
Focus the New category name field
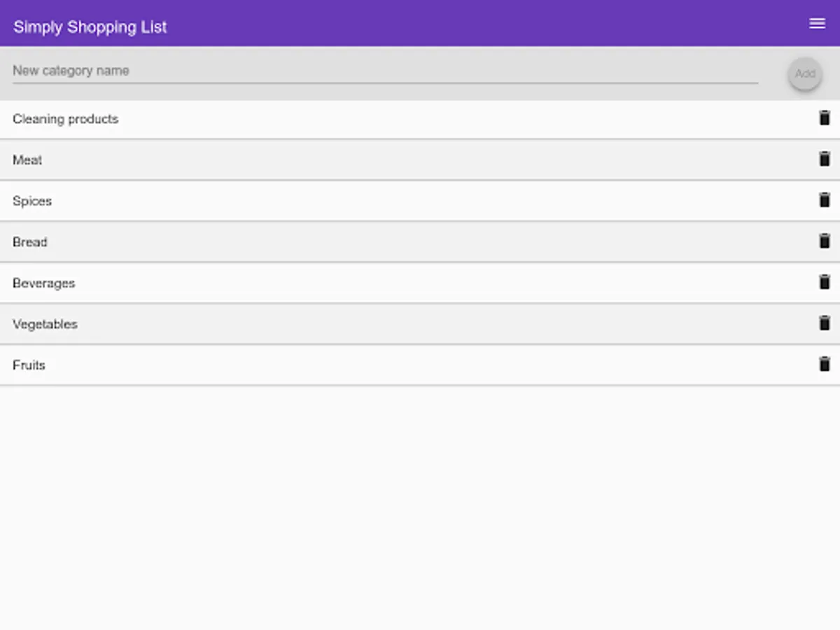click(385, 71)
